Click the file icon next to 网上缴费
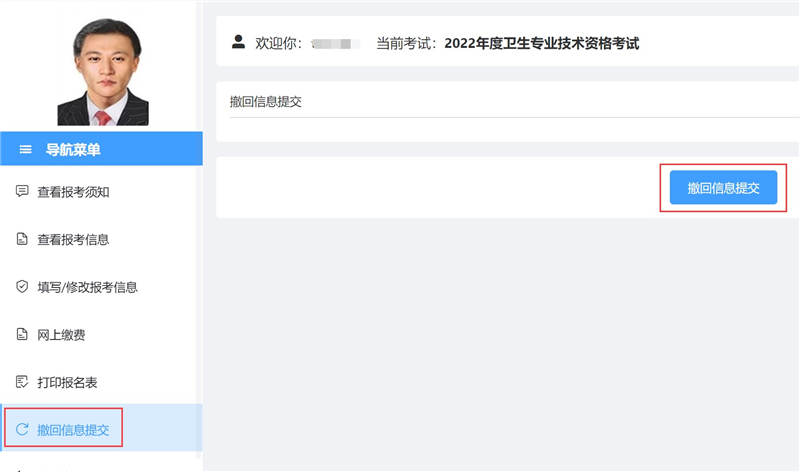This screenshot has height=472, width=800. (22, 335)
